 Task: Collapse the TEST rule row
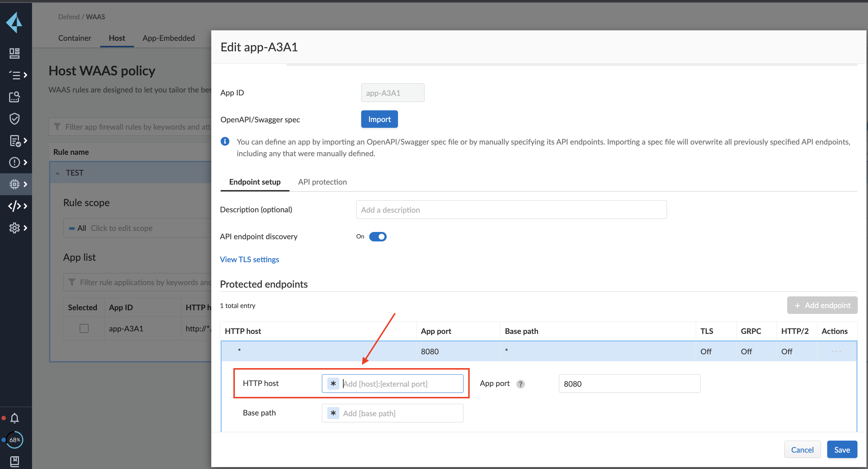[58, 173]
